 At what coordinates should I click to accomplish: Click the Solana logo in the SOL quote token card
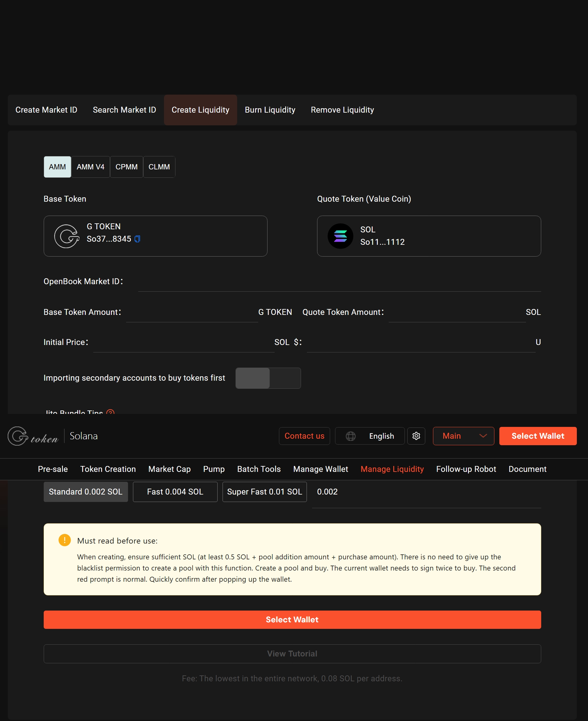340,236
